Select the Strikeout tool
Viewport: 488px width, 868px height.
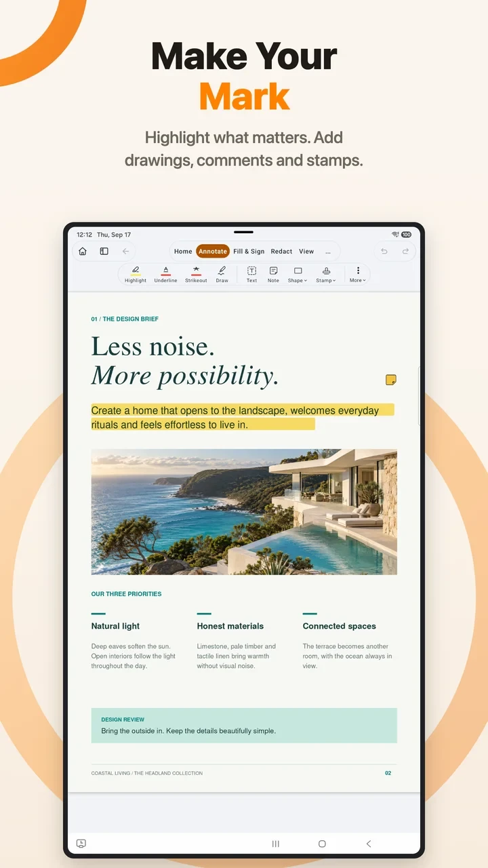(x=196, y=274)
